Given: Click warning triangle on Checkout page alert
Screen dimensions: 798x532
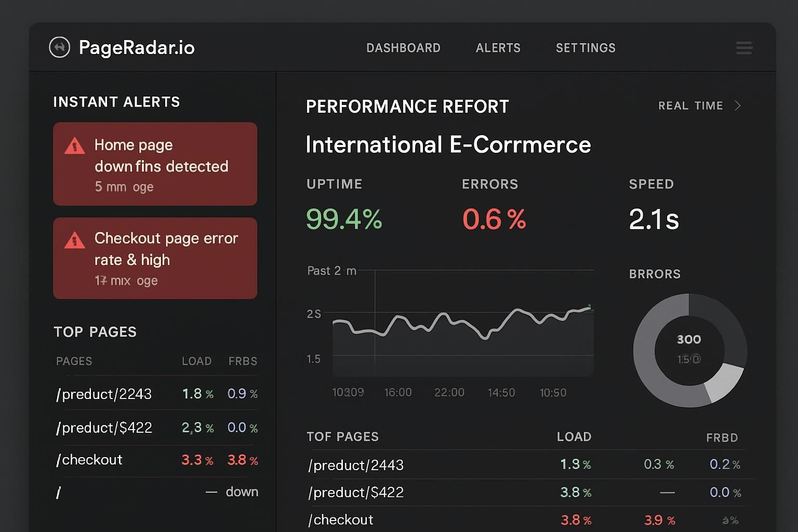Looking at the screenshot, I should [75, 240].
